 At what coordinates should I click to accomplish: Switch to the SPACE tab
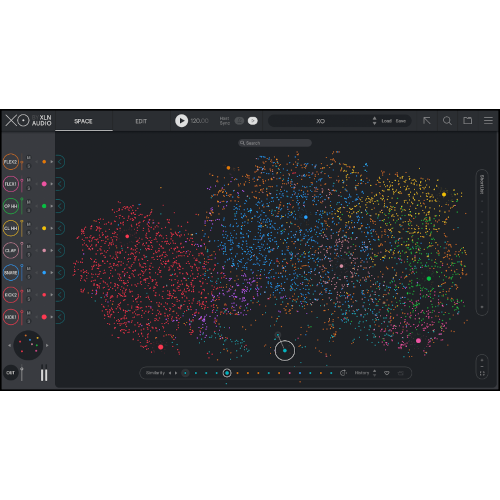tap(83, 121)
